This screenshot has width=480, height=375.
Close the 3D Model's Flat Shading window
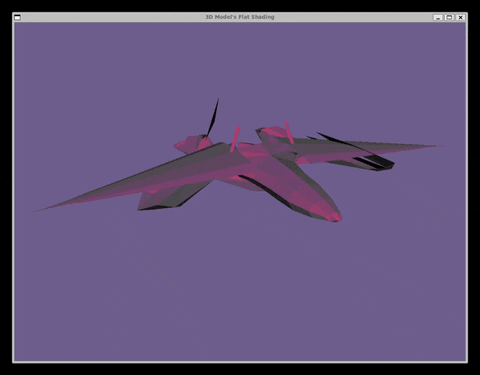460,17
